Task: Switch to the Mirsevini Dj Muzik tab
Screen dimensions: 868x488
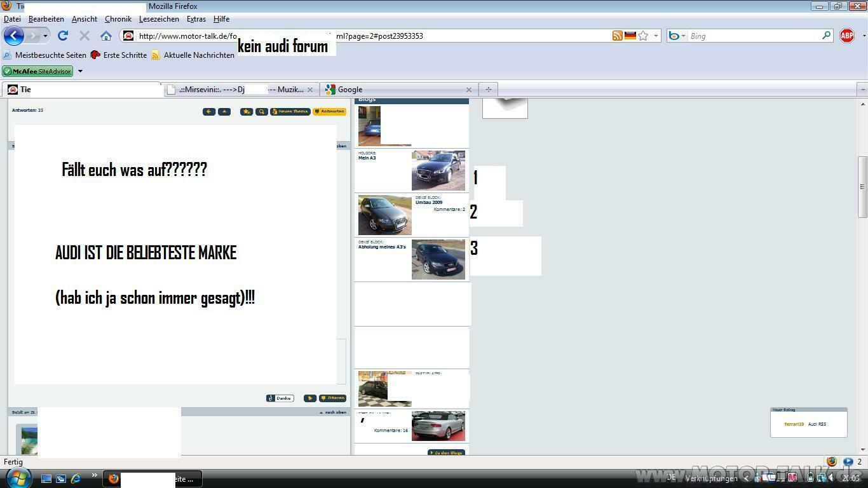Action: coord(241,90)
